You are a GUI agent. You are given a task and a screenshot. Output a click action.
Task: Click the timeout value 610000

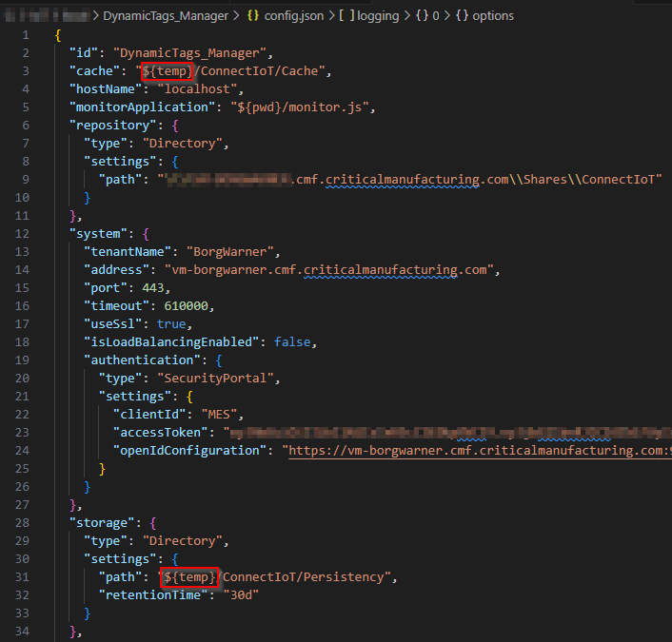186,306
